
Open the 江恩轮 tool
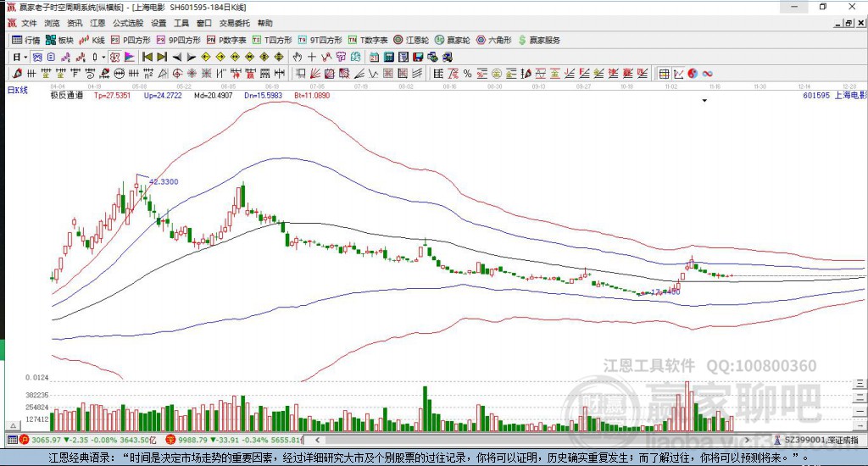pos(411,40)
